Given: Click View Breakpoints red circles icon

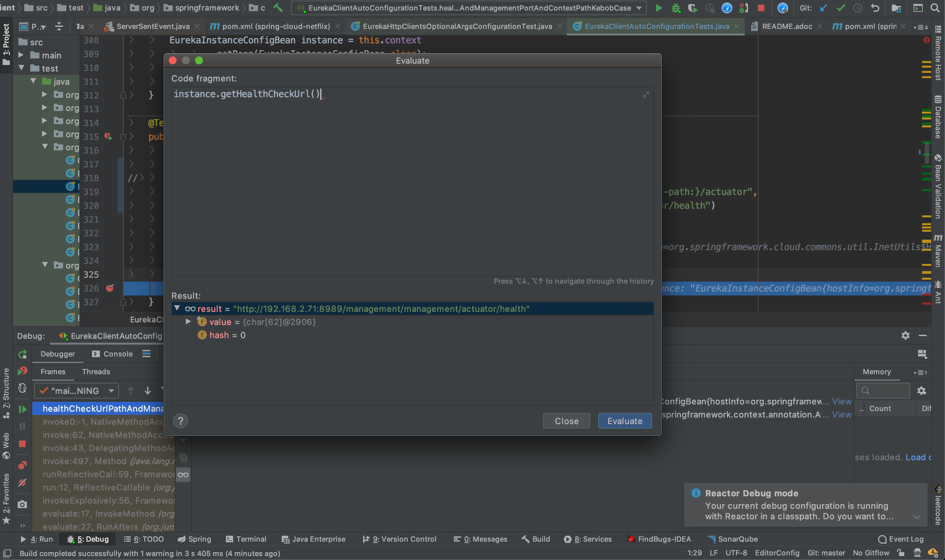Looking at the screenshot, I should [22, 465].
